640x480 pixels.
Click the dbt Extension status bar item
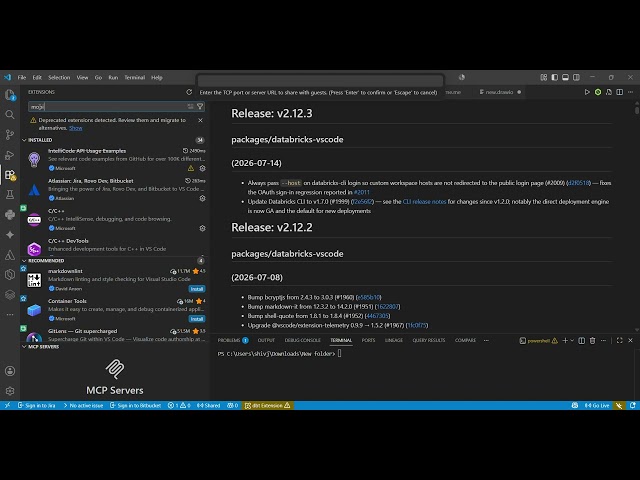(267, 406)
